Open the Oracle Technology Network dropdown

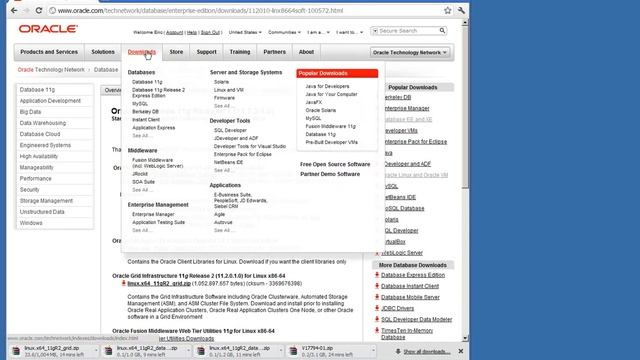pyautogui.click(x=410, y=52)
